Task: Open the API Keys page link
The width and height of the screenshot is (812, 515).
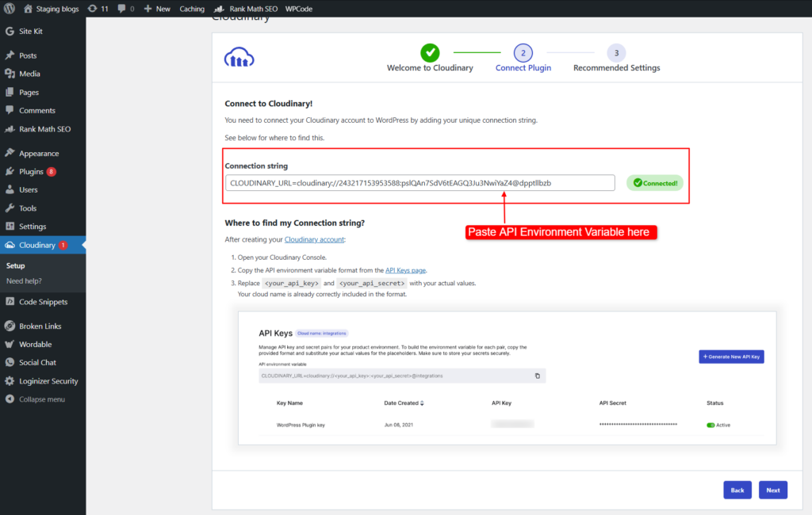Action: (405, 270)
